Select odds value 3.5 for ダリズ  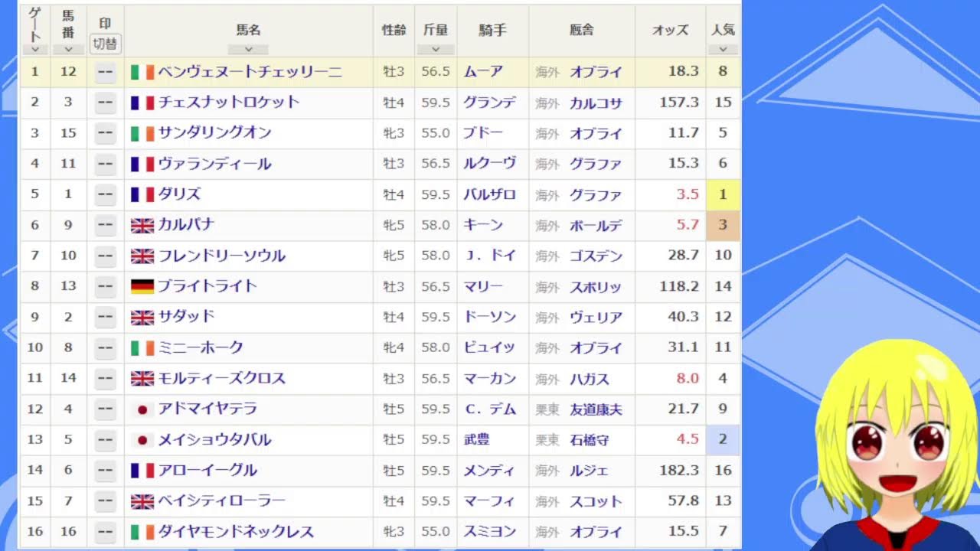point(688,194)
